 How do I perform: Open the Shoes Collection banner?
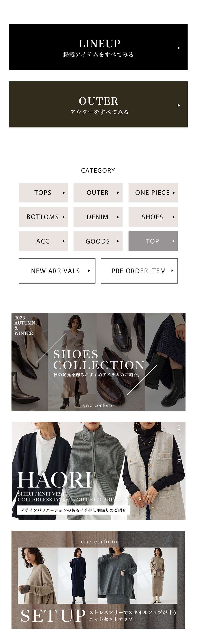click(x=98, y=362)
